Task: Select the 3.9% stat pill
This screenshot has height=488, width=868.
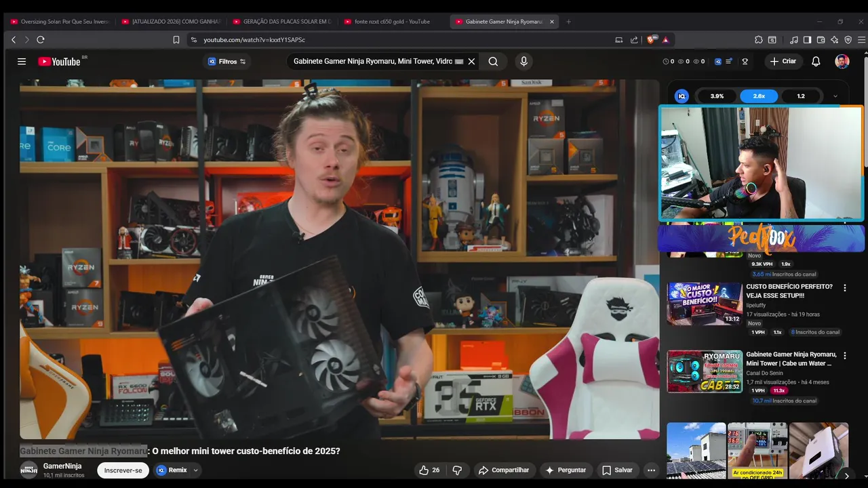Action: coord(717,96)
